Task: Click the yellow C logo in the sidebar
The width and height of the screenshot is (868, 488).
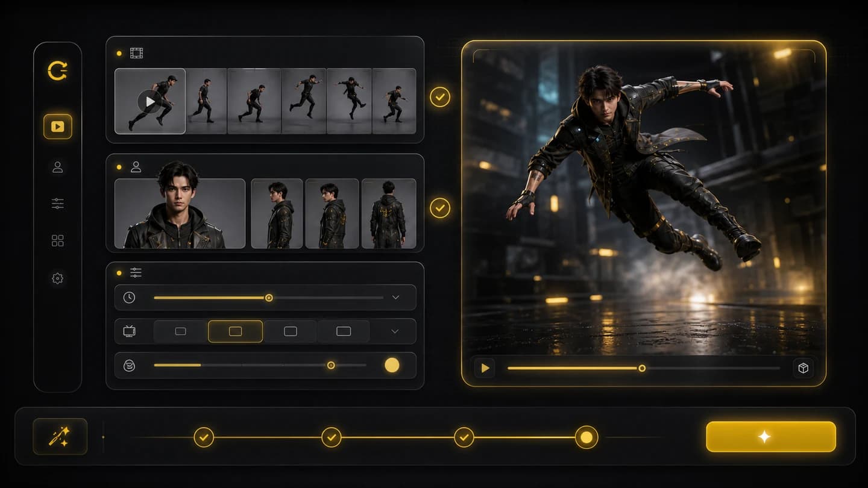Action: (x=57, y=71)
